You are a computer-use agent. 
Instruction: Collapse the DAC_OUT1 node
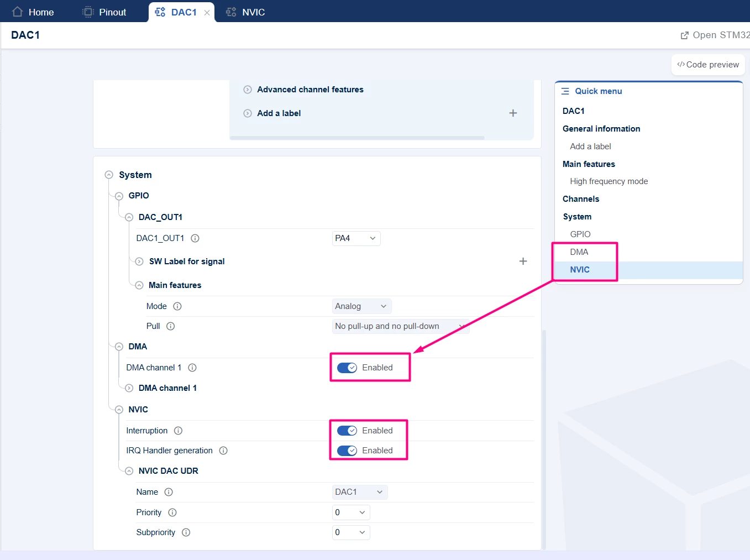tap(129, 217)
